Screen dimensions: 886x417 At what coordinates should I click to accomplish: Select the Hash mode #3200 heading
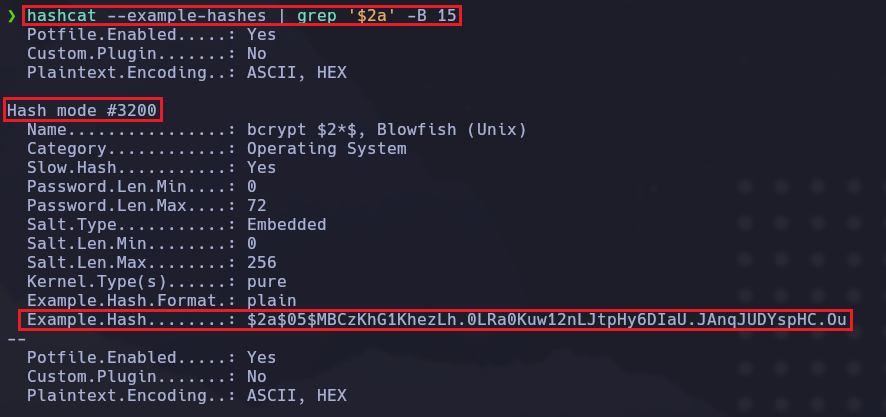(x=82, y=110)
